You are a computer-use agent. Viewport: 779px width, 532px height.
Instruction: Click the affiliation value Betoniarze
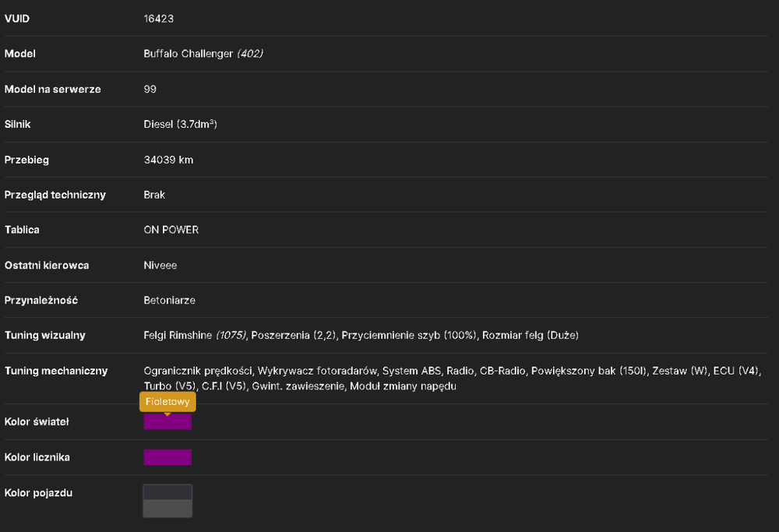pos(169,300)
